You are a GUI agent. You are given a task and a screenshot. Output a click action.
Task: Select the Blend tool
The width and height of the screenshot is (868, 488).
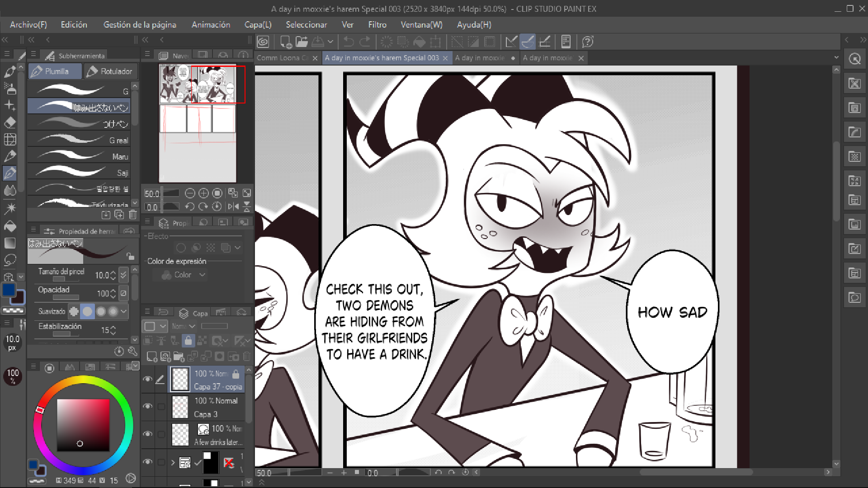pos(10,191)
